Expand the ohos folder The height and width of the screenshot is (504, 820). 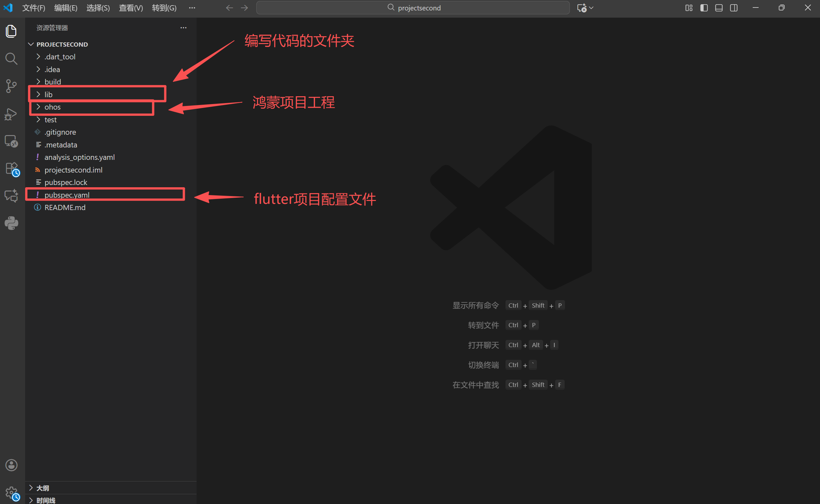(x=52, y=107)
